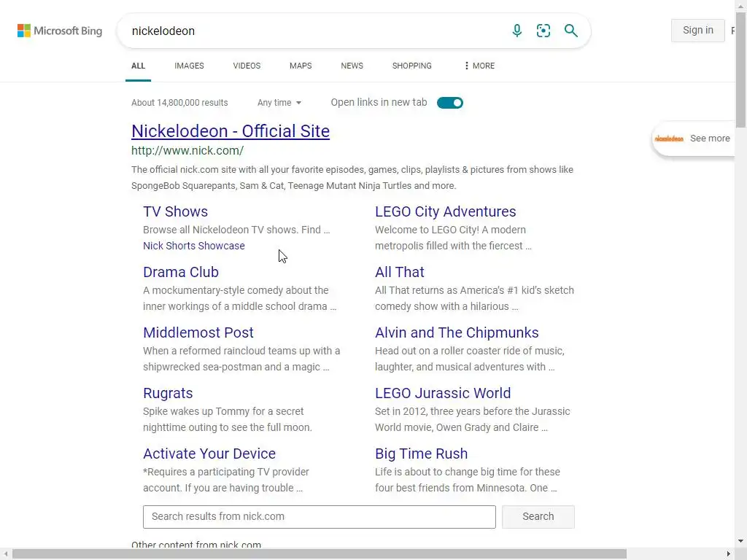Expand the Any time filter dropdown
Screen dimensions: 747x560
coord(279,103)
